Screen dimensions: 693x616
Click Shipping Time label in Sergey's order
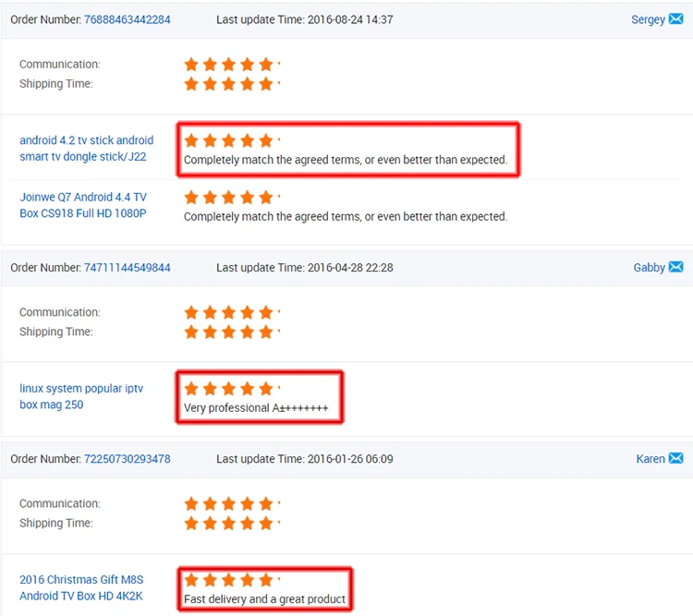tap(56, 84)
